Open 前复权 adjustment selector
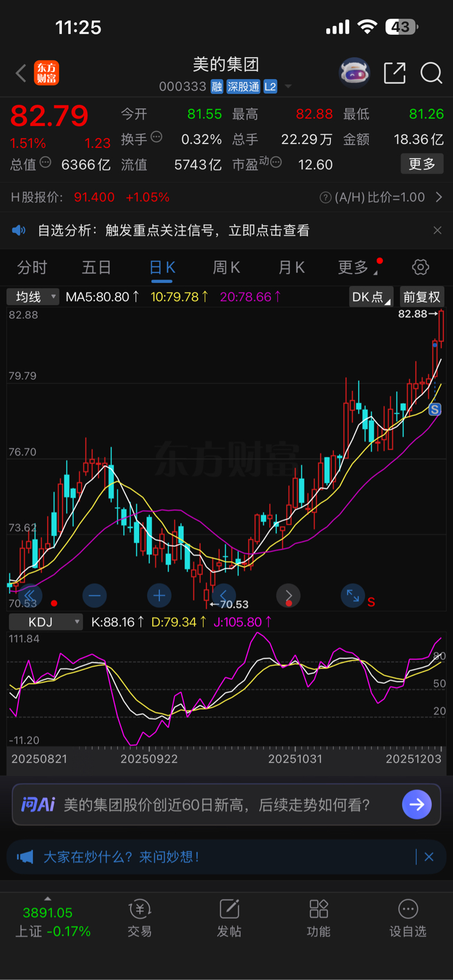The width and height of the screenshot is (453, 980). (x=422, y=297)
